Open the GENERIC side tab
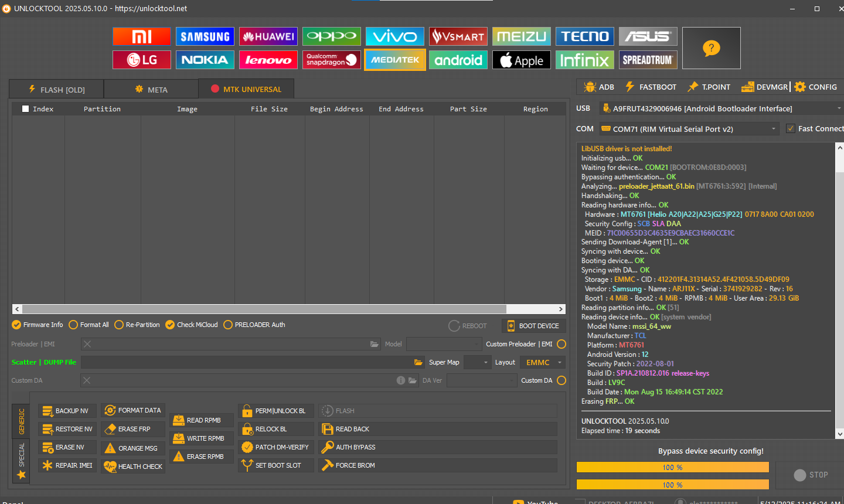Viewport: 844px width, 504px height. (x=21, y=421)
